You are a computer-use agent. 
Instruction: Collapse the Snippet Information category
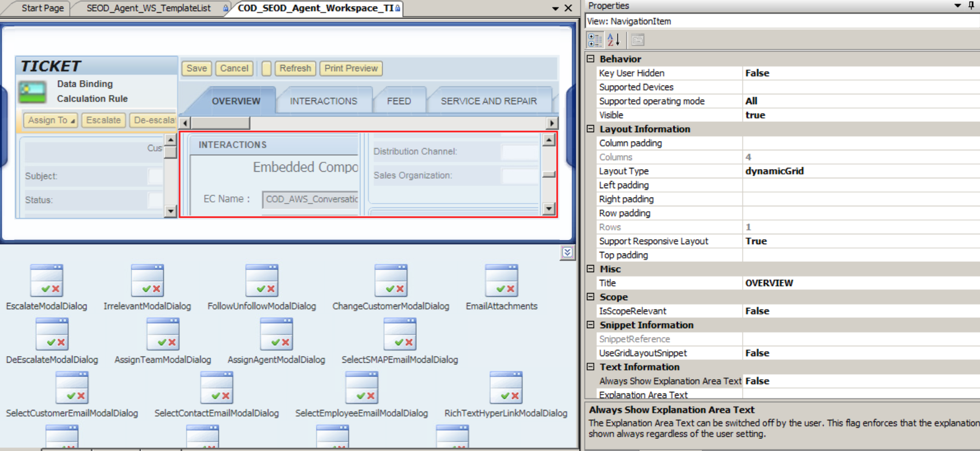pos(591,325)
